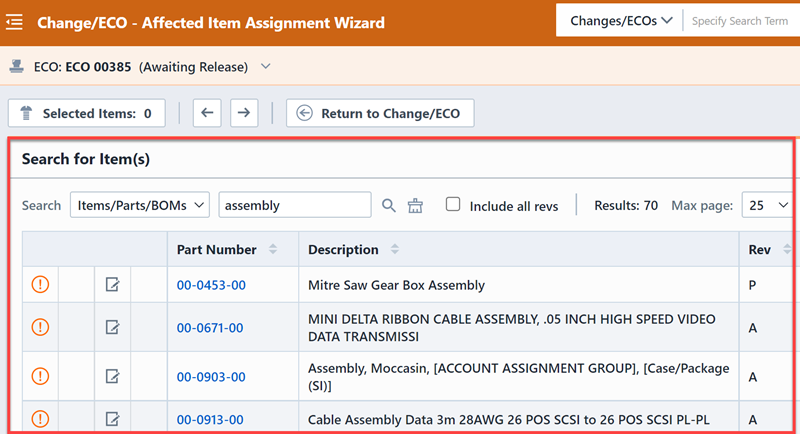Click warning icon for 00-0913-00 row

[40, 419]
